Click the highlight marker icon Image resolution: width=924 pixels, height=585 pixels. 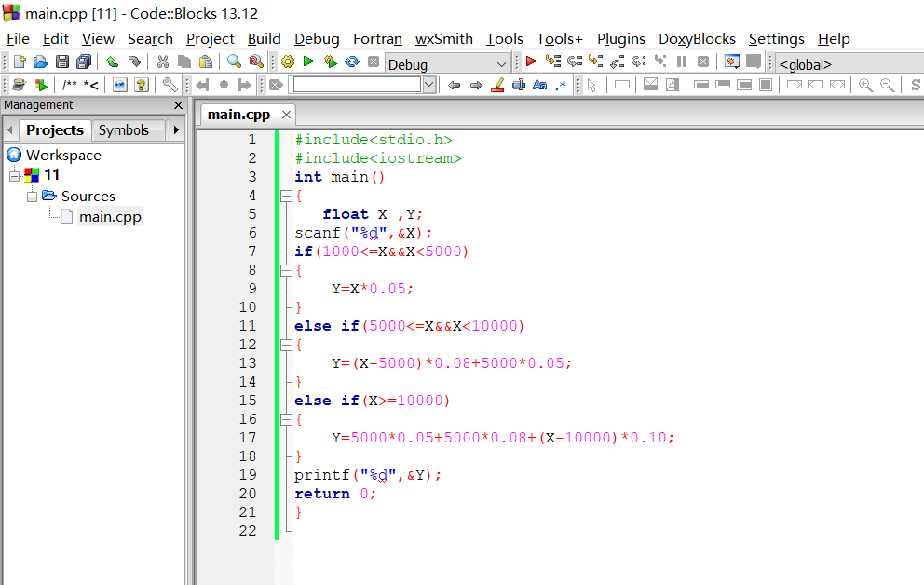pyautogui.click(x=497, y=85)
